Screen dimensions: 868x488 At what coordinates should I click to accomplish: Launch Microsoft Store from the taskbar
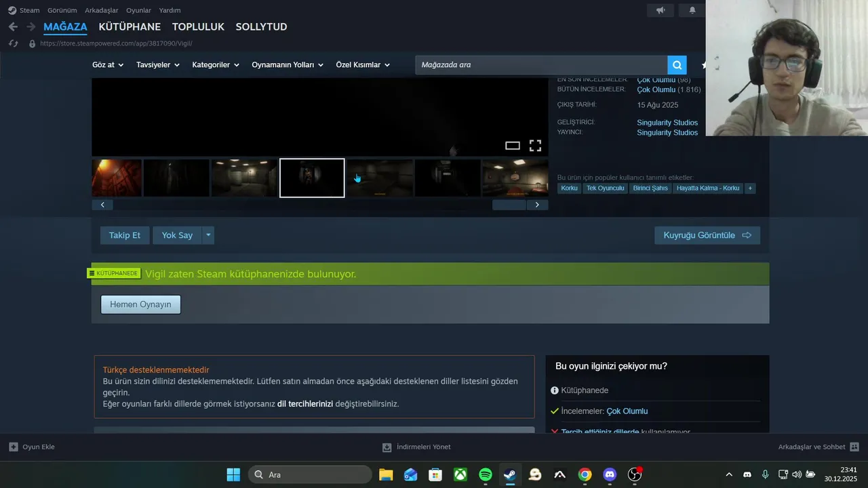coord(435,474)
